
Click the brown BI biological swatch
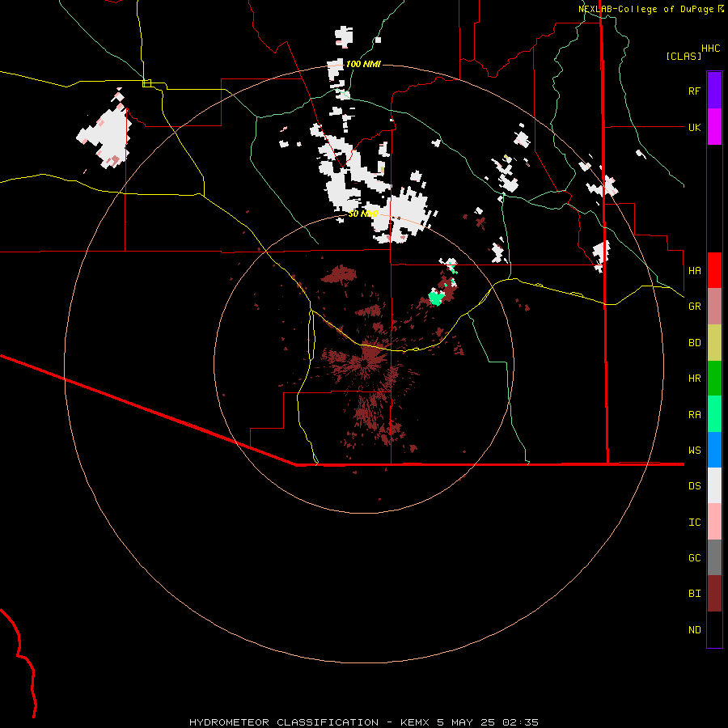click(x=714, y=594)
